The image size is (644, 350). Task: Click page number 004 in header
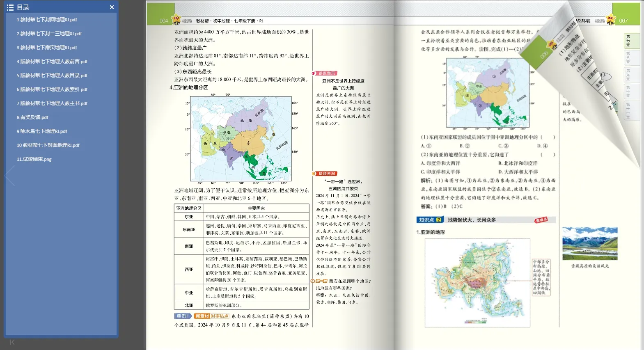coord(164,21)
